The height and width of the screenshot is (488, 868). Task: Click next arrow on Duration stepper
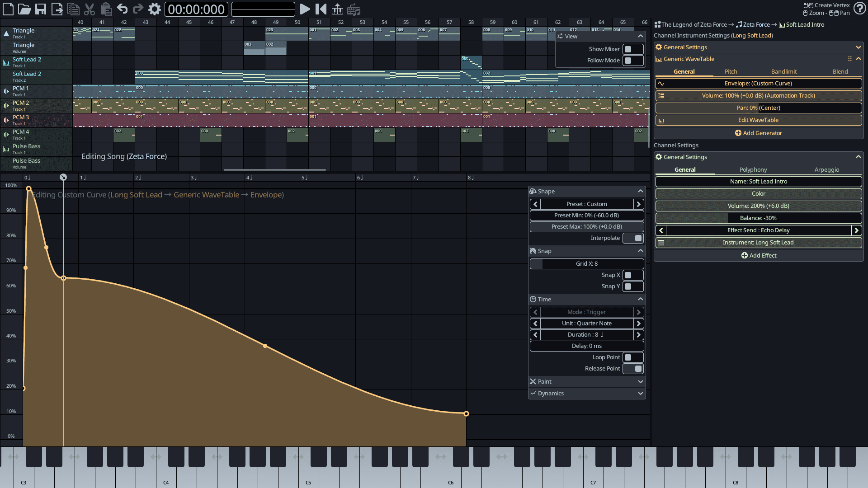[x=638, y=334]
